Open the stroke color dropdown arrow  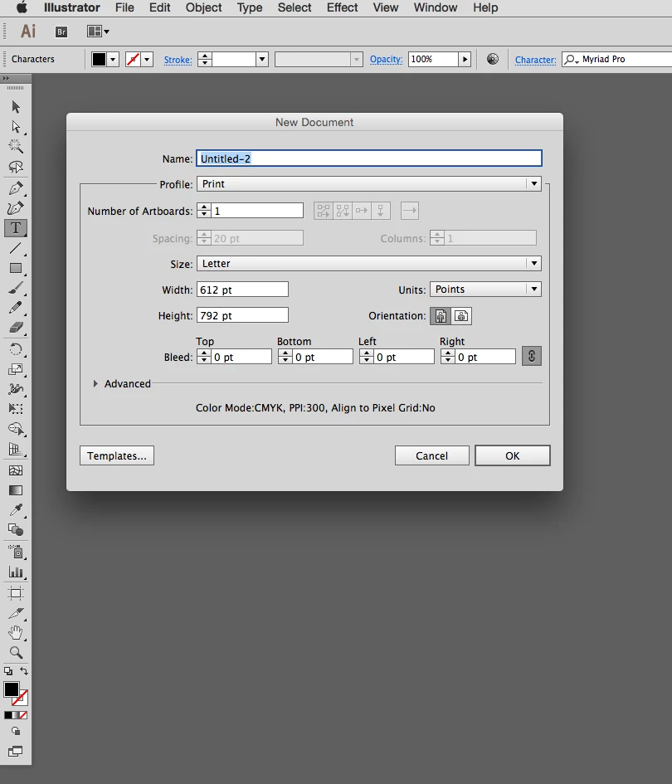click(x=147, y=60)
